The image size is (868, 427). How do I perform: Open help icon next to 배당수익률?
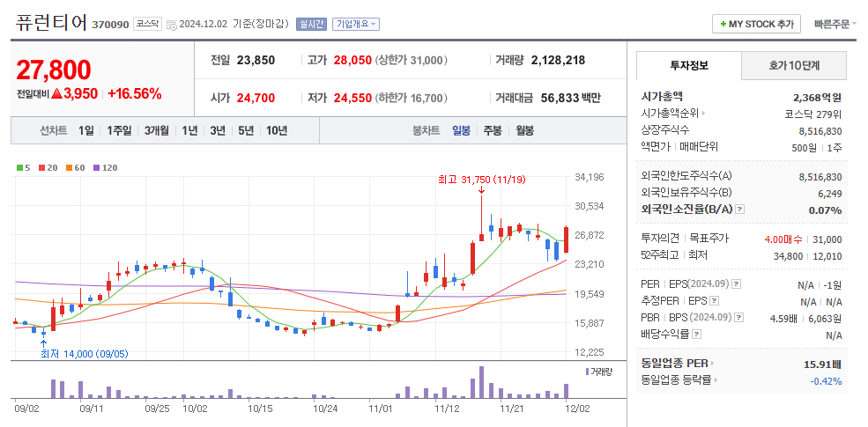(x=696, y=334)
